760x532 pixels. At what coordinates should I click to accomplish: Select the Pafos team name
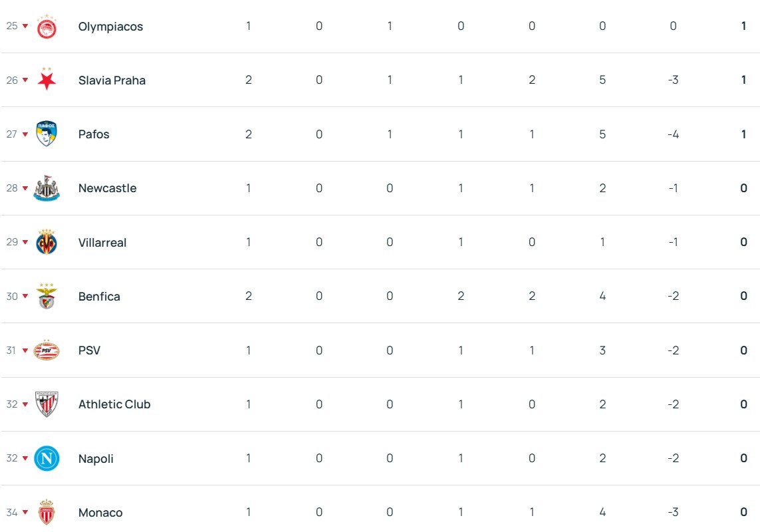point(94,134)
